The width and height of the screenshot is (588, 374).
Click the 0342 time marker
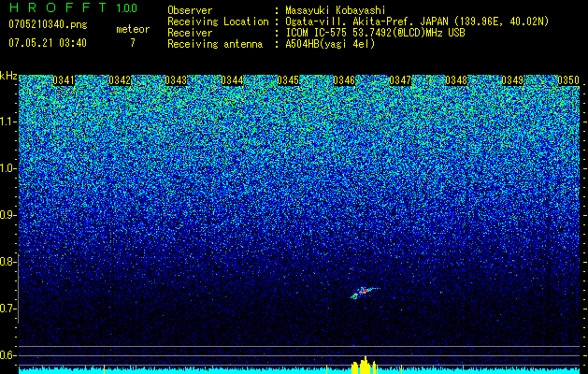[x=120, y=80]
